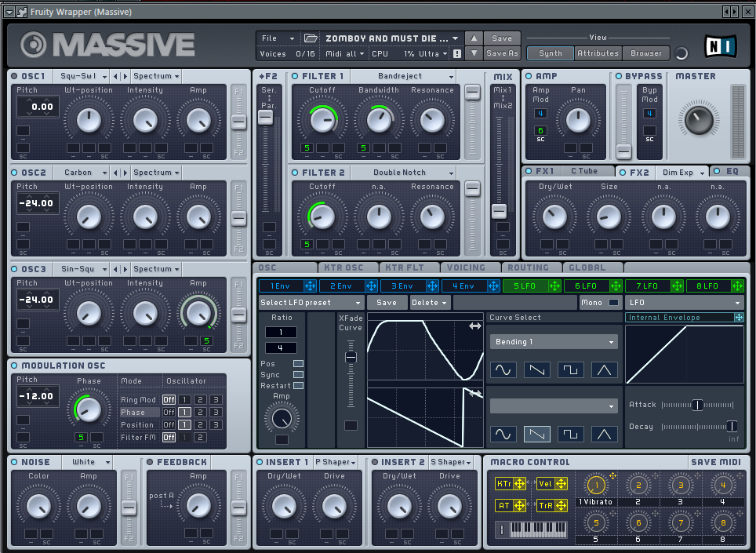The height and width of the screenshot is (553, 756).
Task: Adjust the XFade Curve slider handle
Action: point(351,357)
